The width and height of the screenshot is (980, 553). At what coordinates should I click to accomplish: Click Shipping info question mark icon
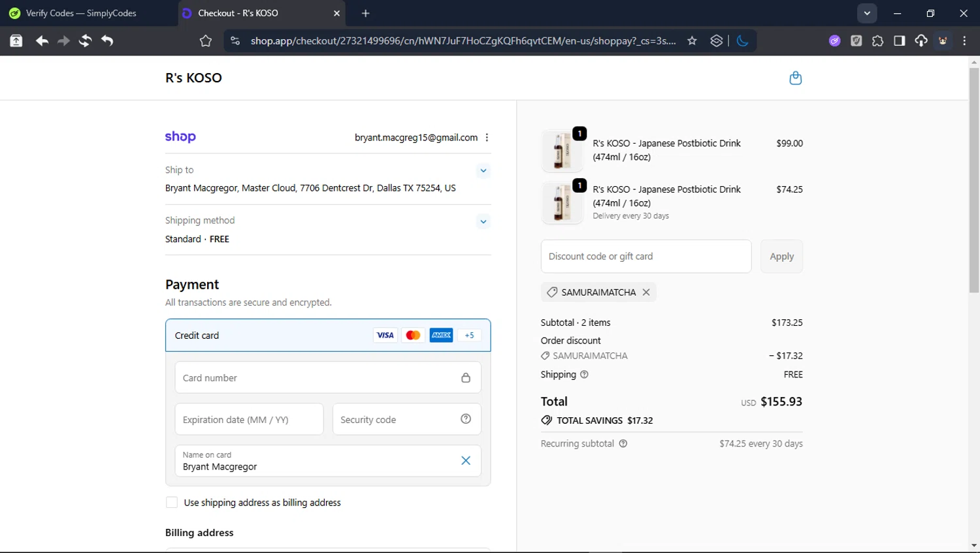584,375
